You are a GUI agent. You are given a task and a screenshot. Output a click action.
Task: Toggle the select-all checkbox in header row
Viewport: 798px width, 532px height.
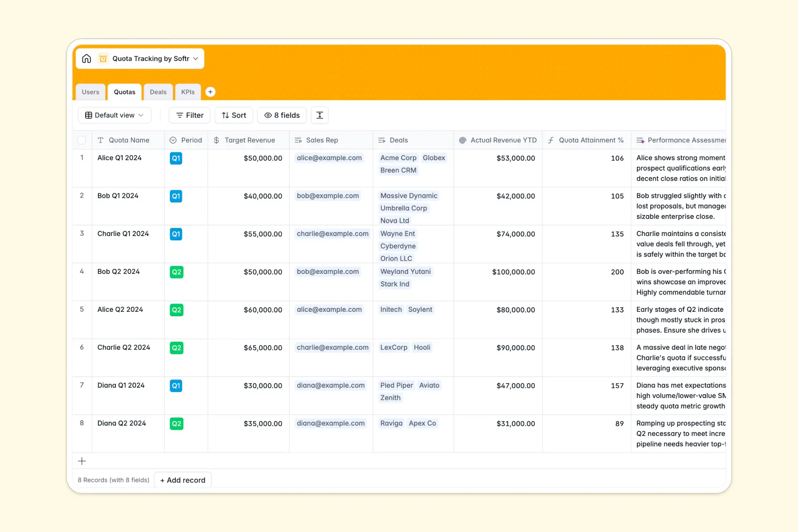click(82, 140)
